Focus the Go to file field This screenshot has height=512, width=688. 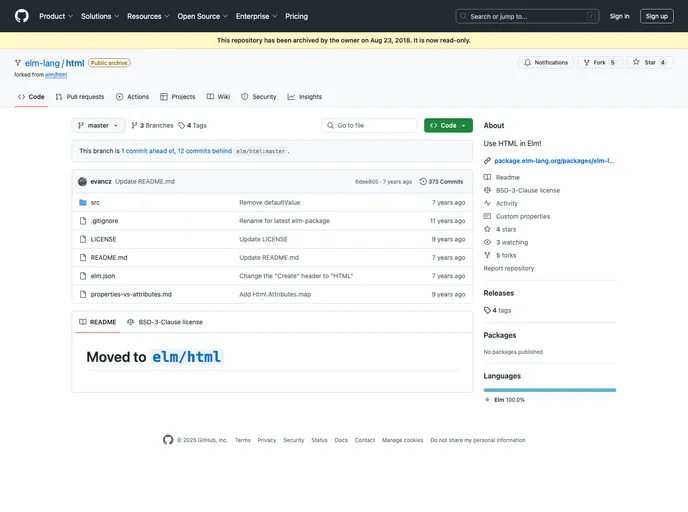coord(369,125)
